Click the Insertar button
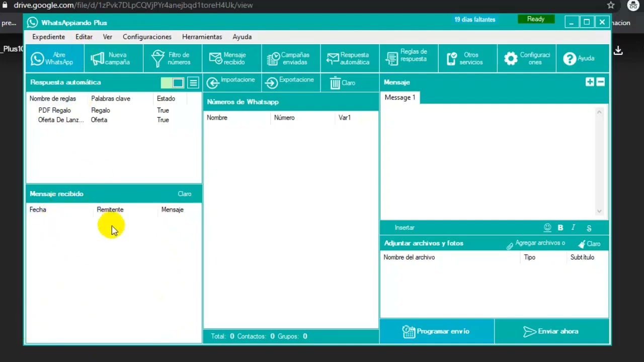This screenshot has height=362, width=644. (x=405, y=228)
